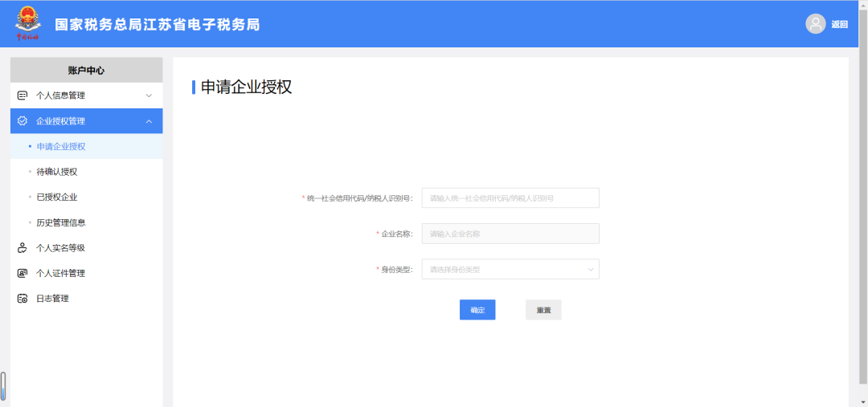The image size is (868, 407).
Task: Open the user avatar icon
Action: pos(816,24)
